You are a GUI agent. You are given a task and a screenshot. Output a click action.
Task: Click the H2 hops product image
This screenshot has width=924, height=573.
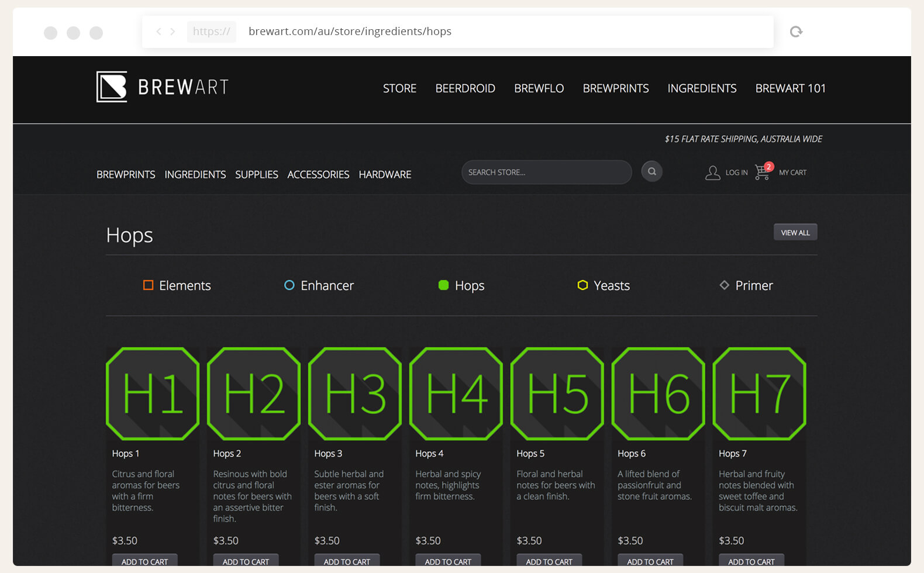(x=254, y=393)
